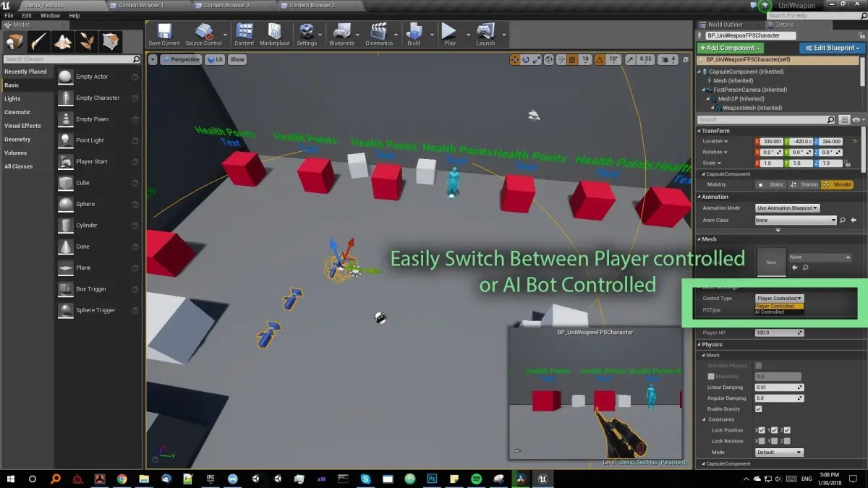Viewport: 868px width, 488px height.
Task: Toggle Lock Position Y checkbox
Action: 775,430
